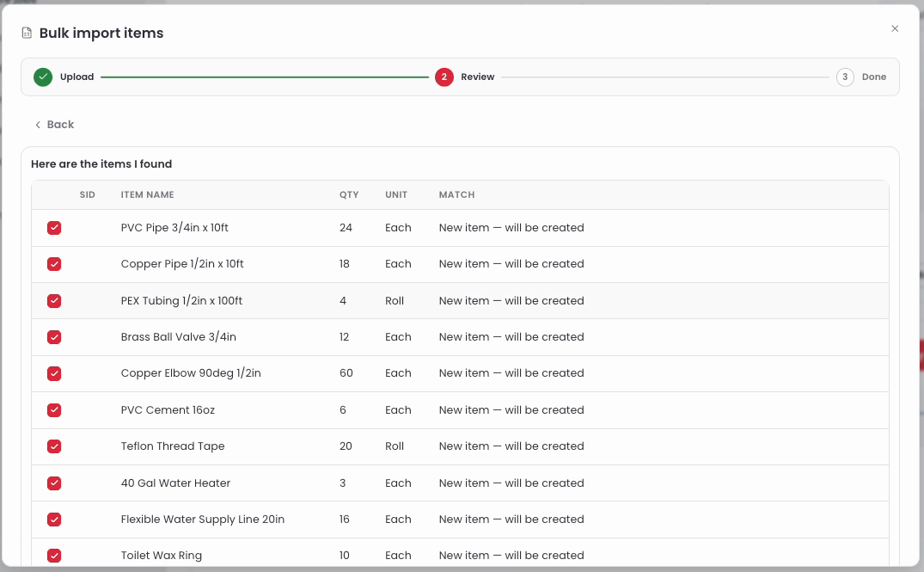Click the Upload step label

[76, 77]
